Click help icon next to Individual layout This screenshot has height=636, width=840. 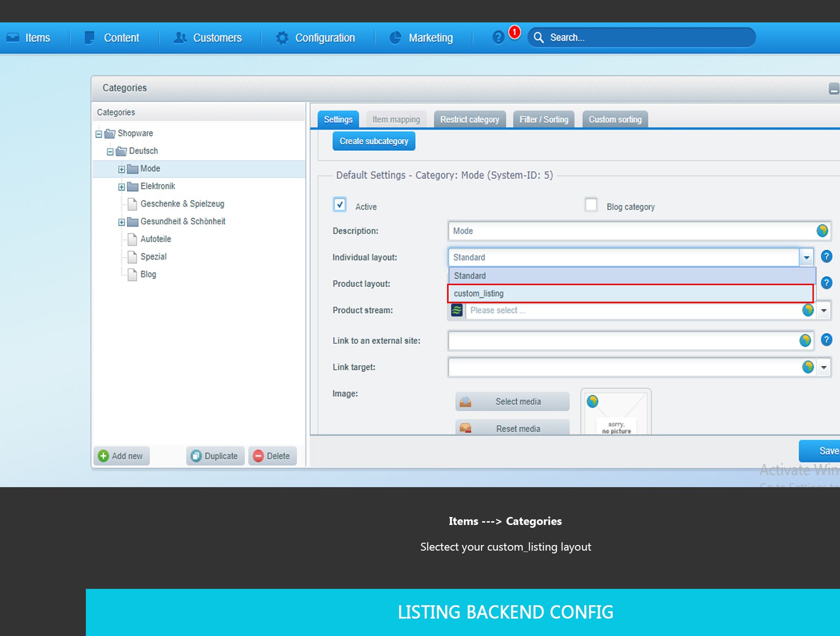(x=826, y=257)
